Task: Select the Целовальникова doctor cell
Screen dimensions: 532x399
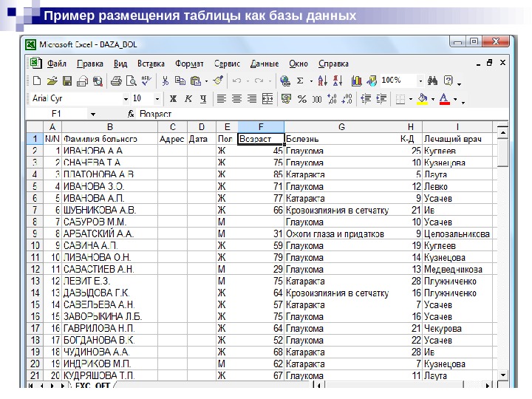Action: 457,233
